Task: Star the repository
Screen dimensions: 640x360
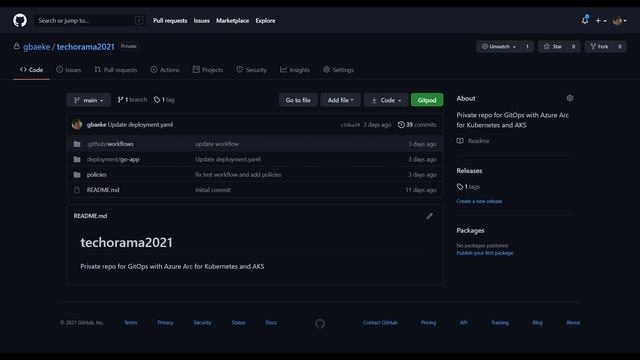Action: pos(553,47)
